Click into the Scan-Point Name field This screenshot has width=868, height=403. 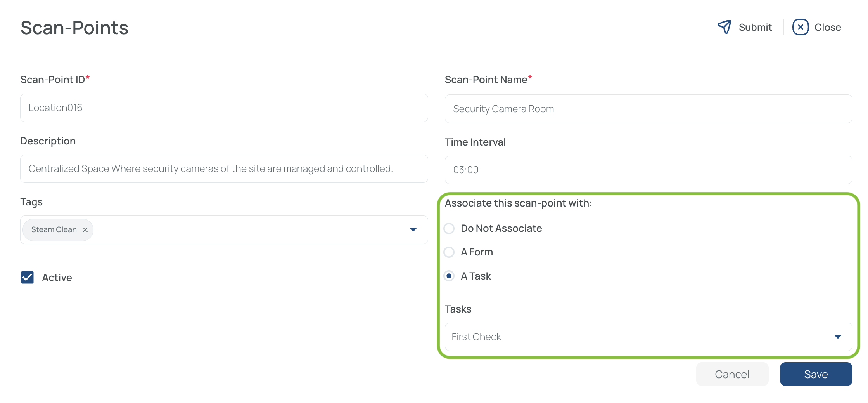[x=648, y=109]
